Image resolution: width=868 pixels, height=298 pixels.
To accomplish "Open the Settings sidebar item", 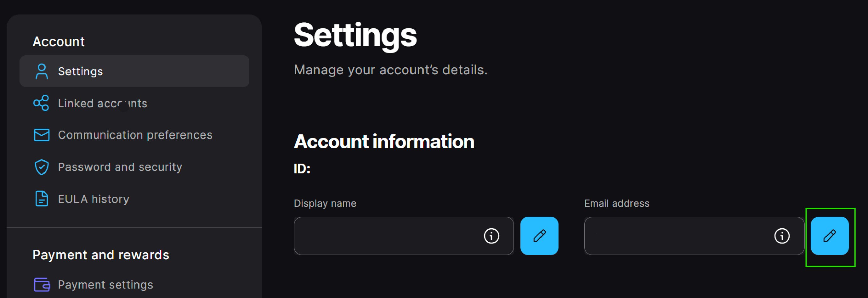I will [81, 71].
